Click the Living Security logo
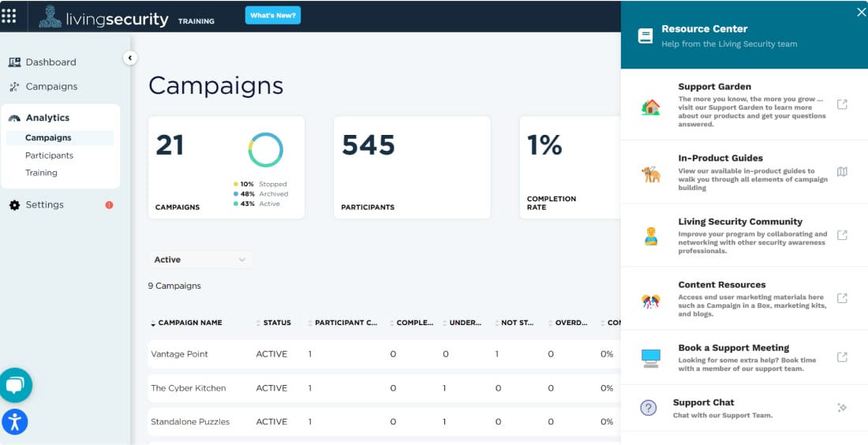The width and height of the screenshot is (868, 445). [x=103, y=17]
